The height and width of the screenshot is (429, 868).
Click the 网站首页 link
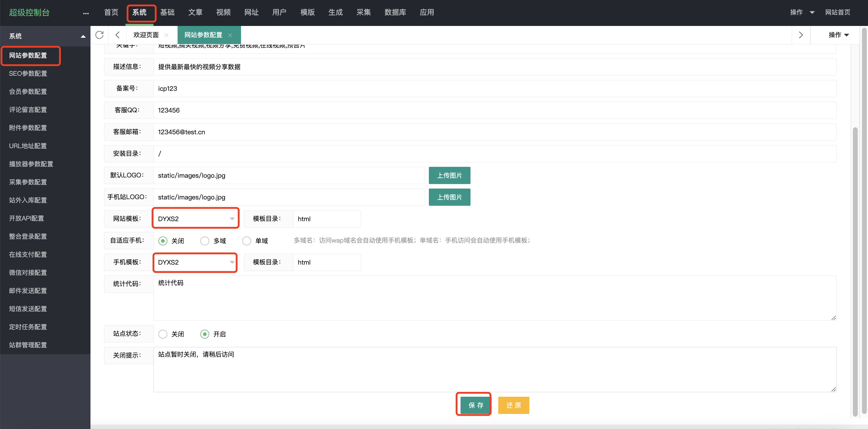[x=837, y=12]
